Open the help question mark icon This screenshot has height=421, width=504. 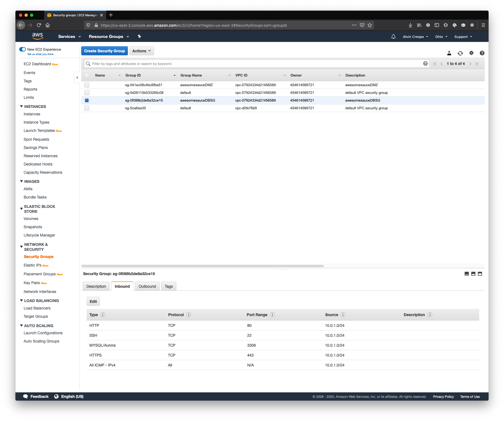[482, 53]
